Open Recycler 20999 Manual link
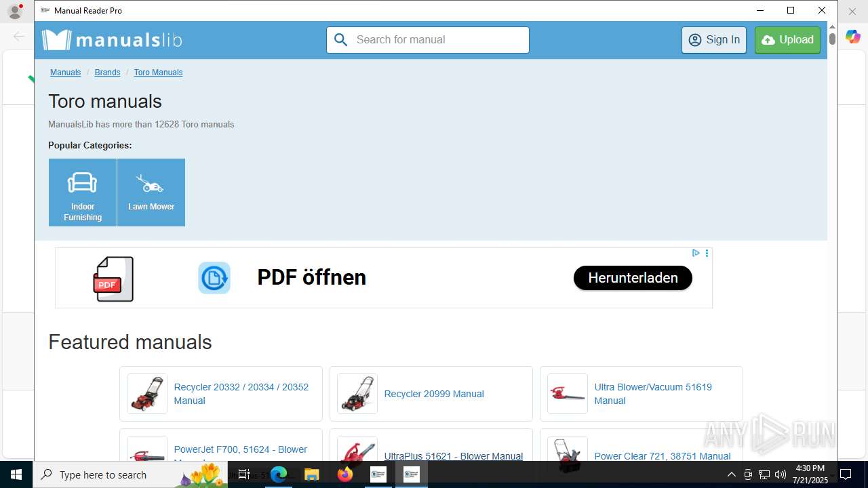This screenshot has height=488, width=868. pyautogui.click(x=434, y=394)
